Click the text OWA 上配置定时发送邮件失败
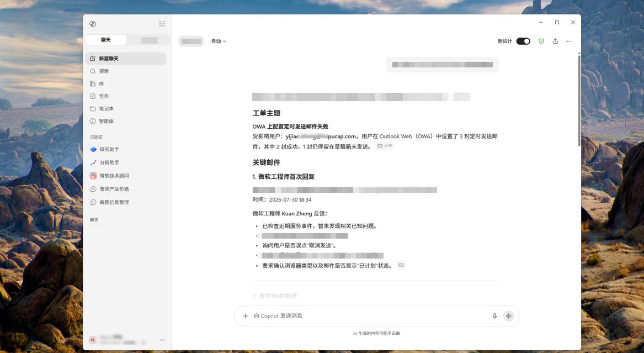Image resolution: width=644 pixels, height=353 pixels. (290, 127)
